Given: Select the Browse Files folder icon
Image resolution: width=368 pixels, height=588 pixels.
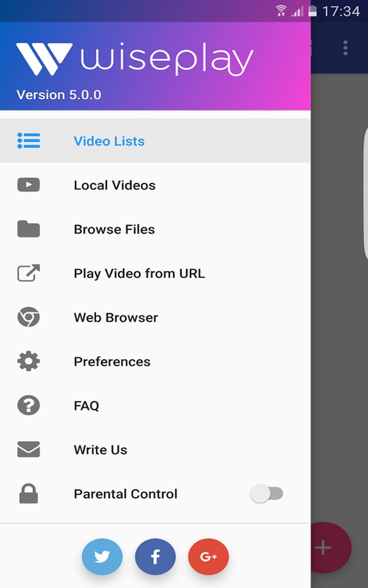Looking at the screenshot, I should click(29, 229).
